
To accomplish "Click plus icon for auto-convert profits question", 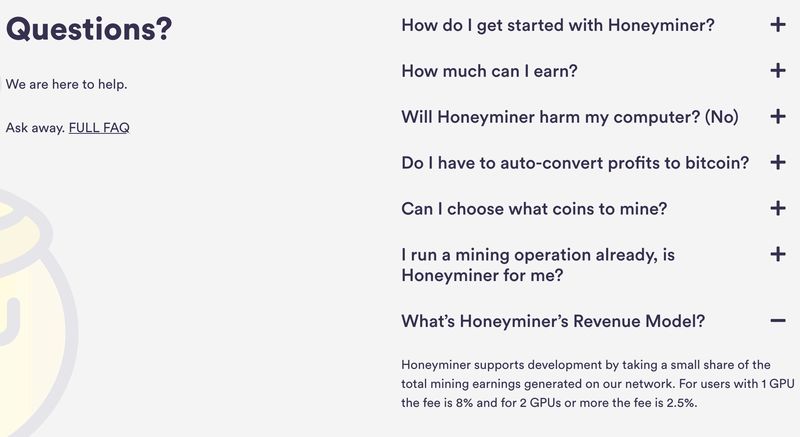I will click(x=778, y=163).
